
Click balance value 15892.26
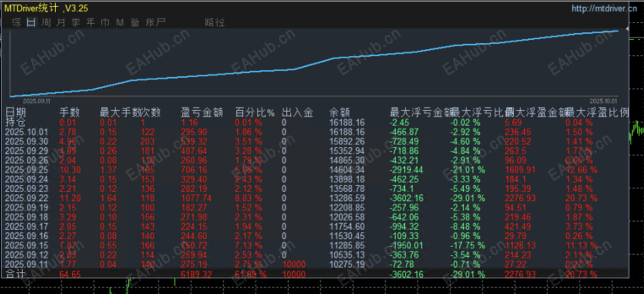click(347, 142)
